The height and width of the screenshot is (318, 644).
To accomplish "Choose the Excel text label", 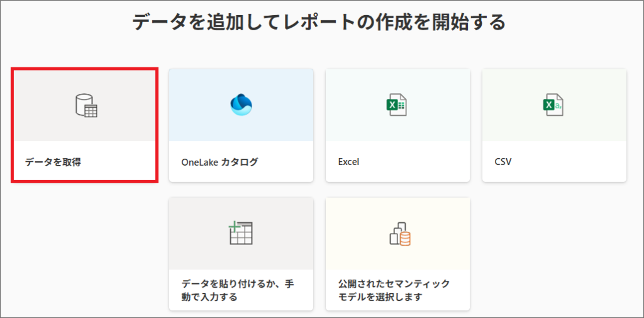I will (348, 162).
